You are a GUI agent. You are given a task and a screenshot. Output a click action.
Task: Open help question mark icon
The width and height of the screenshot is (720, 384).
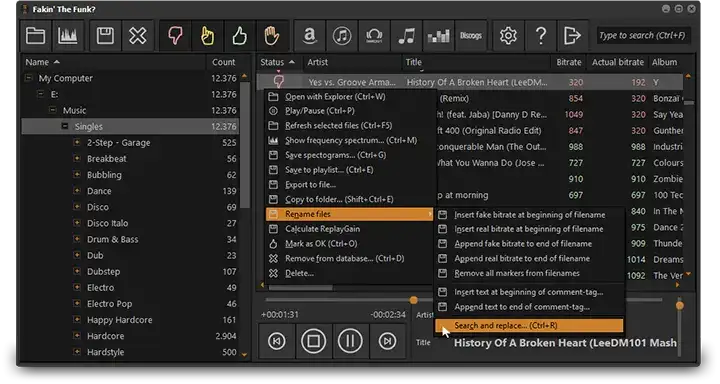pos(541,35)
